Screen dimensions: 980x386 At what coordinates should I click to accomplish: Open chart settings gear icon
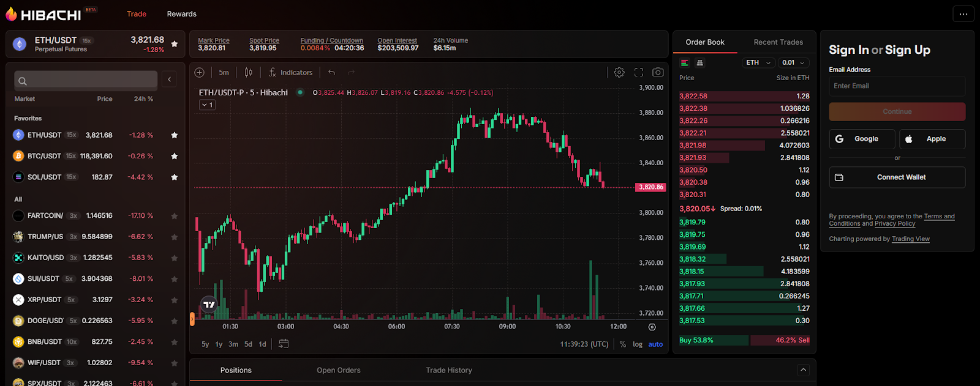point(619,72)
